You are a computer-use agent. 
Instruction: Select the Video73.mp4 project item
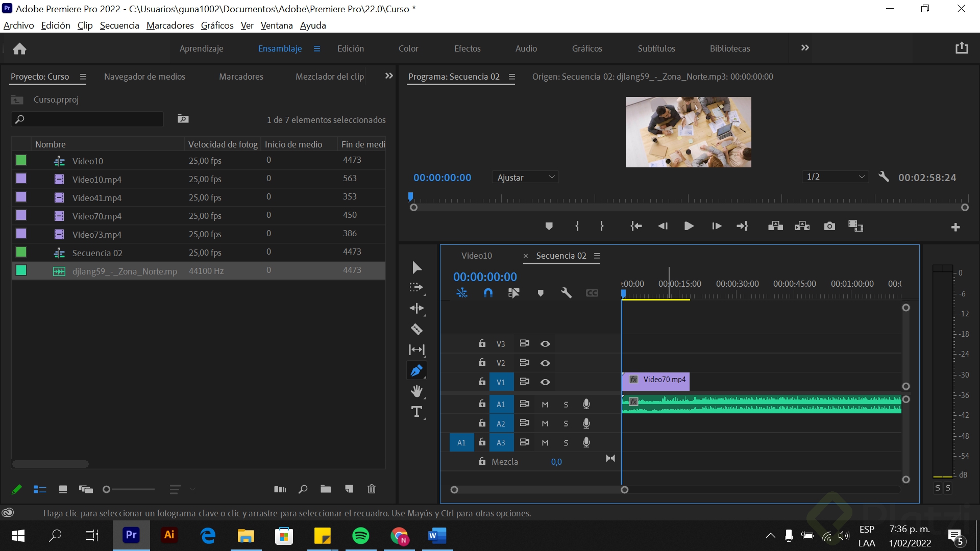click(x=97, y=235)
